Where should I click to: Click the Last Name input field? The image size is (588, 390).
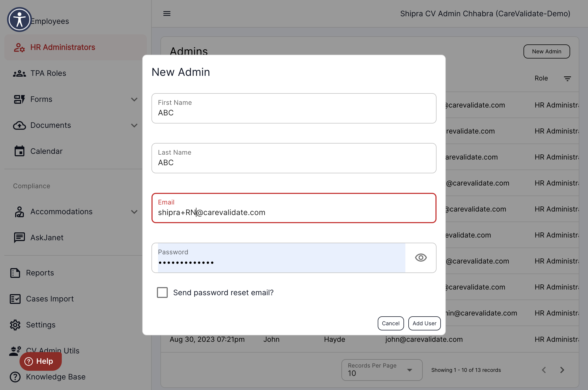294,158
